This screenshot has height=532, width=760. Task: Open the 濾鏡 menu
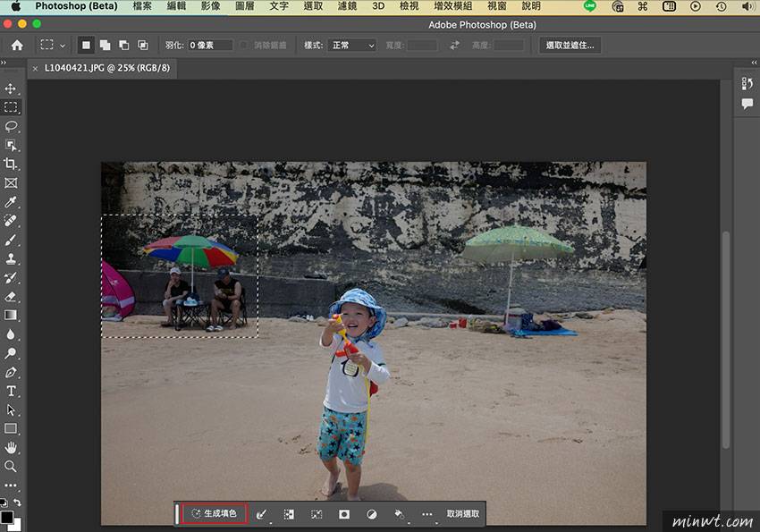pos(347,6)
